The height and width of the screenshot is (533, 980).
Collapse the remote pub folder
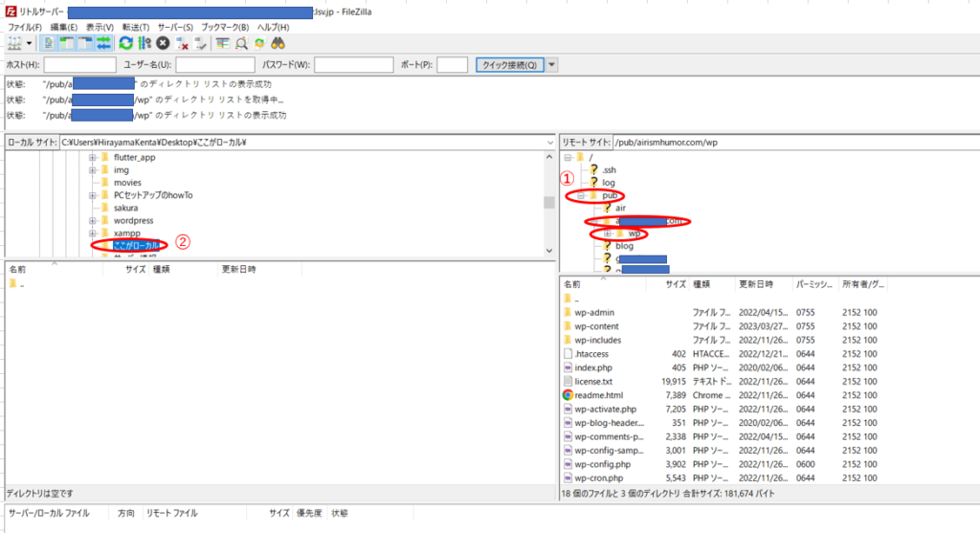click(581, 195)
